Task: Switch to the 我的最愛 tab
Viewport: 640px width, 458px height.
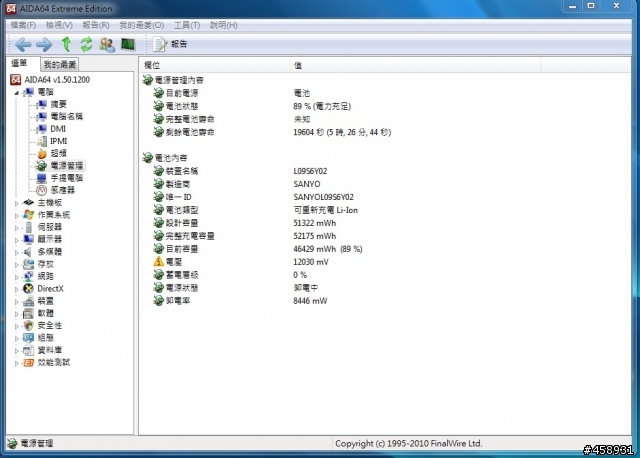Action: click(60, 64)
